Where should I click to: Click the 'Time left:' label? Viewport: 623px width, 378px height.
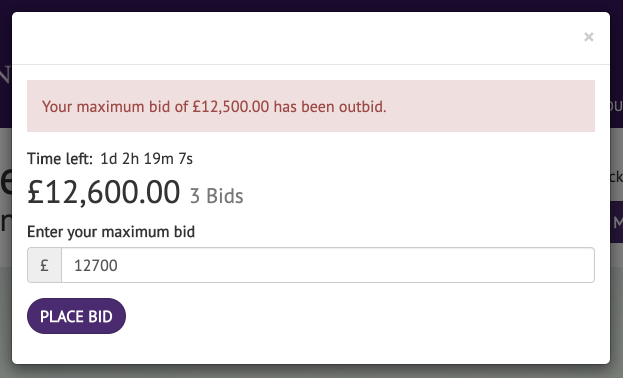tap(60, 159)
